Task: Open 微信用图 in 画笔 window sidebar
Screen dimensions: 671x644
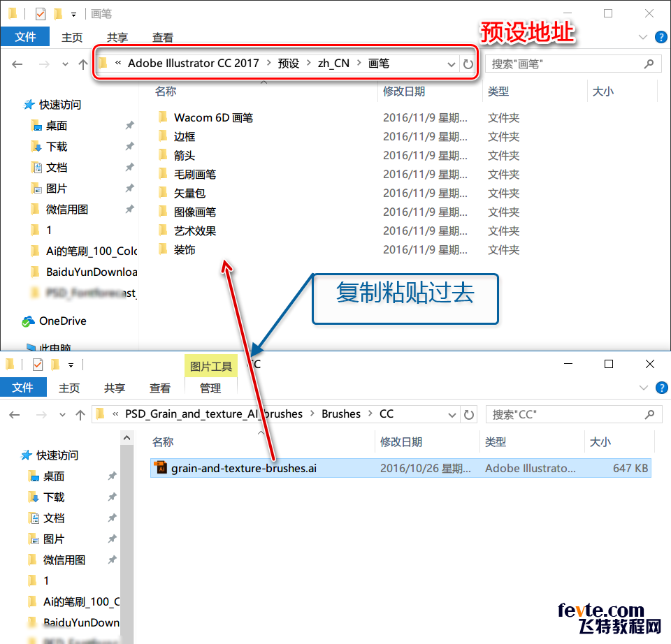Action: pyautogui.click(x=67, y=210)
